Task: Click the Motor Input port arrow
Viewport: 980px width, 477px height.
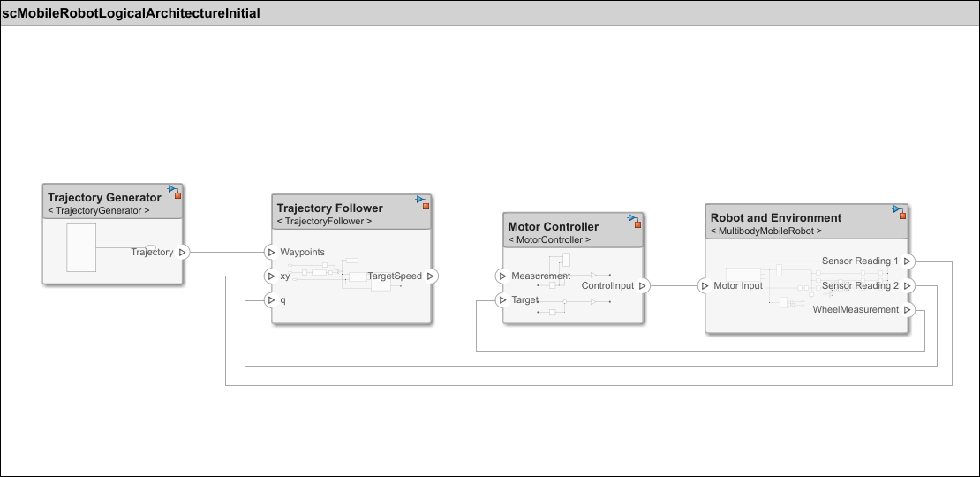Action: (705, 285)
